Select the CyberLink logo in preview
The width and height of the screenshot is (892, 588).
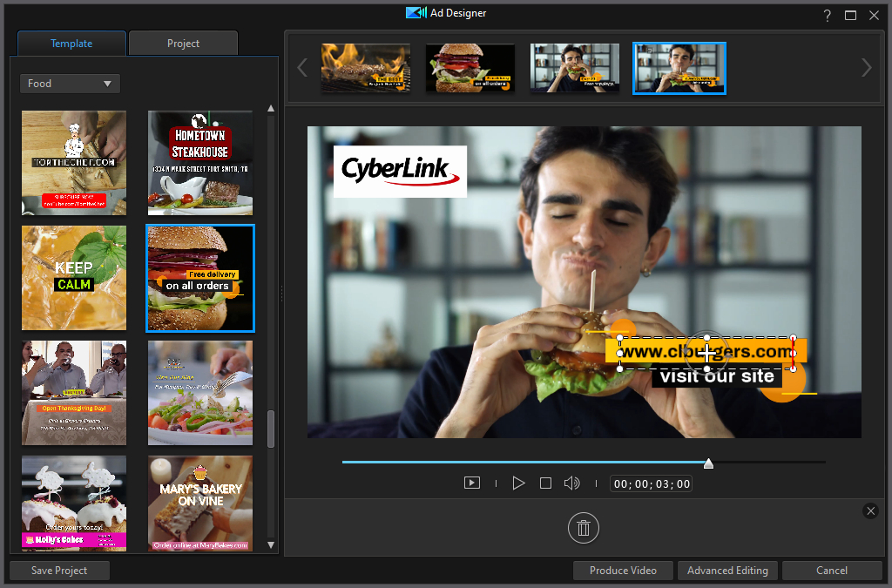pos(400,171)
